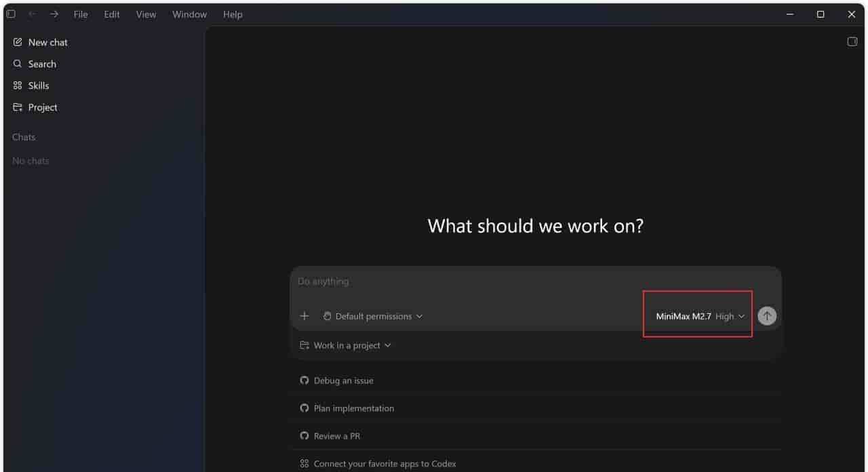Maximize the application window
Screen dimensions: 868x472
click(x=821, y=14)
